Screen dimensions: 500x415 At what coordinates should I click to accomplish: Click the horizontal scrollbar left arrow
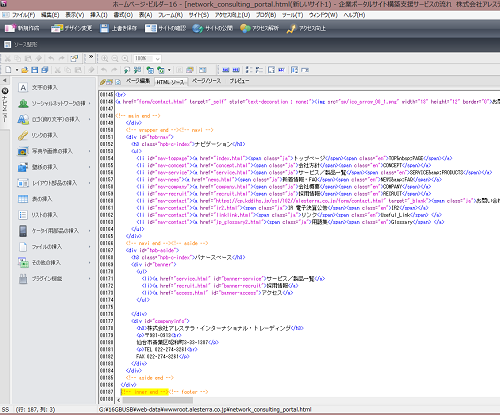tap(118, 400)
